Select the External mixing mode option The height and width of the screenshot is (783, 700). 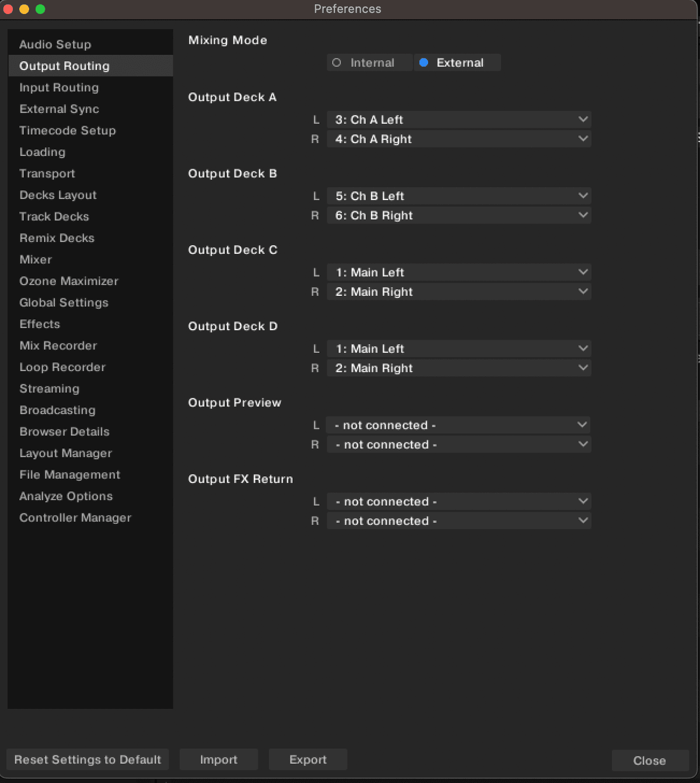[x=424, y=63]
